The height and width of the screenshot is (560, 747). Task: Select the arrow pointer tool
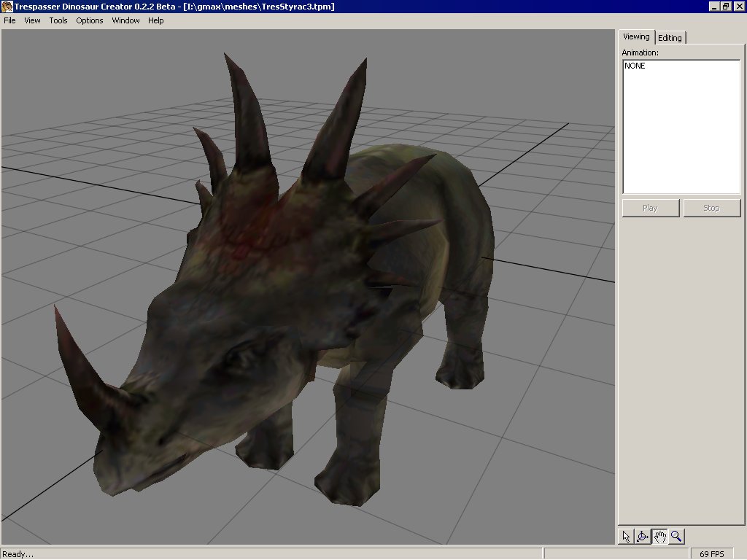click(x=626, y=537)
